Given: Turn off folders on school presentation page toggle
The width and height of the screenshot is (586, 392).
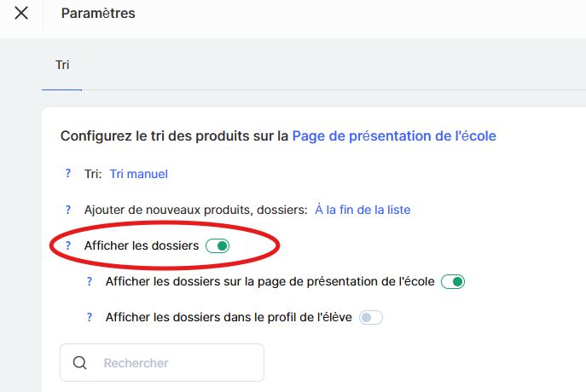Looking at the screenshot, I should pyautogui.click(x=452, y=282).
